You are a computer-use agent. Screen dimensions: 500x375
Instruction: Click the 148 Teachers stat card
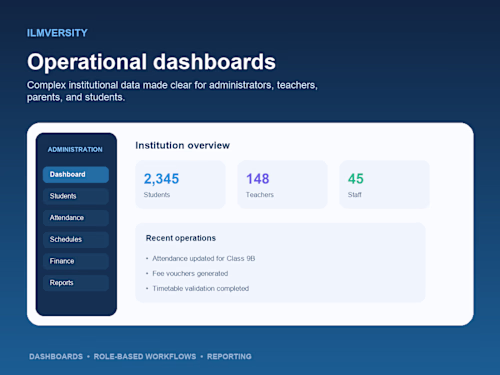[x=282, y=184]
